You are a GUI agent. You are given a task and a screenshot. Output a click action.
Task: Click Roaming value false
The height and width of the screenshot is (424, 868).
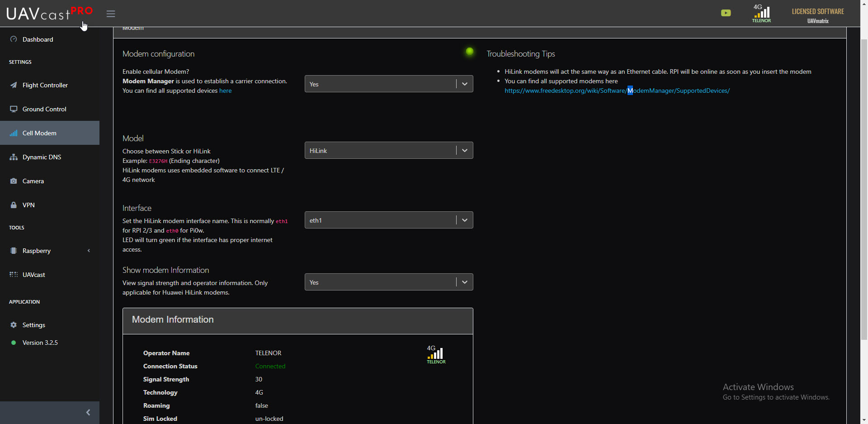tap(262, 405)
